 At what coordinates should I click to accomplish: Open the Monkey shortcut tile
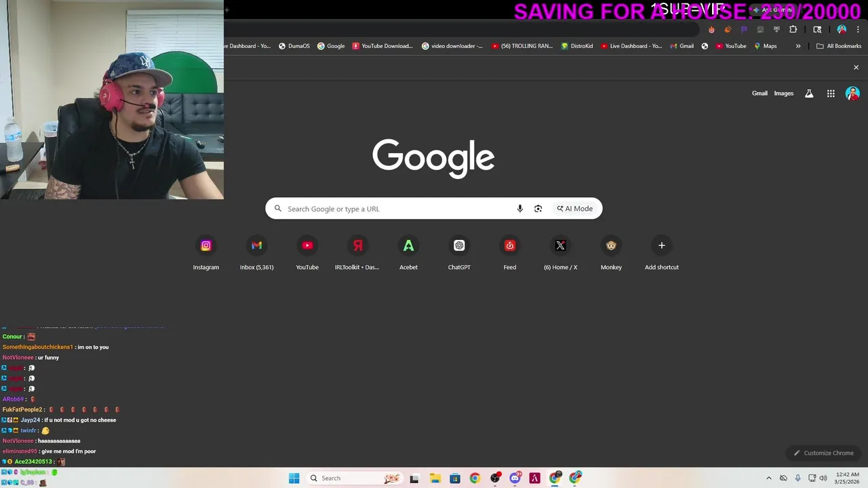point(611,253)
